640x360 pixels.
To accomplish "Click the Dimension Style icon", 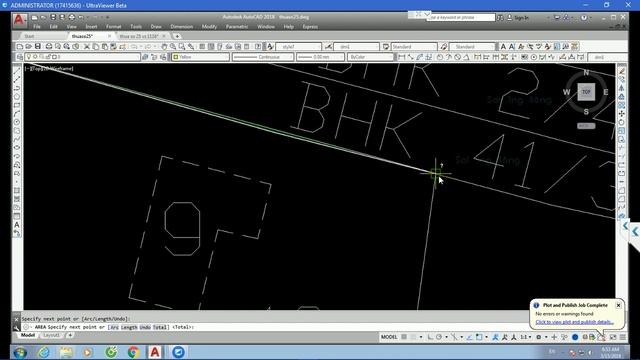I will (328, 47).
